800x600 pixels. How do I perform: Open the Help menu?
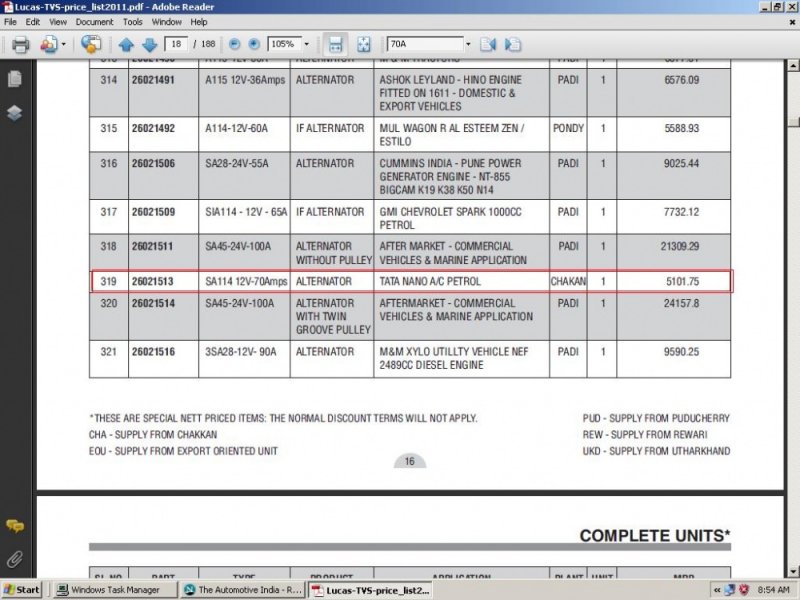click(x=198, y=22)
